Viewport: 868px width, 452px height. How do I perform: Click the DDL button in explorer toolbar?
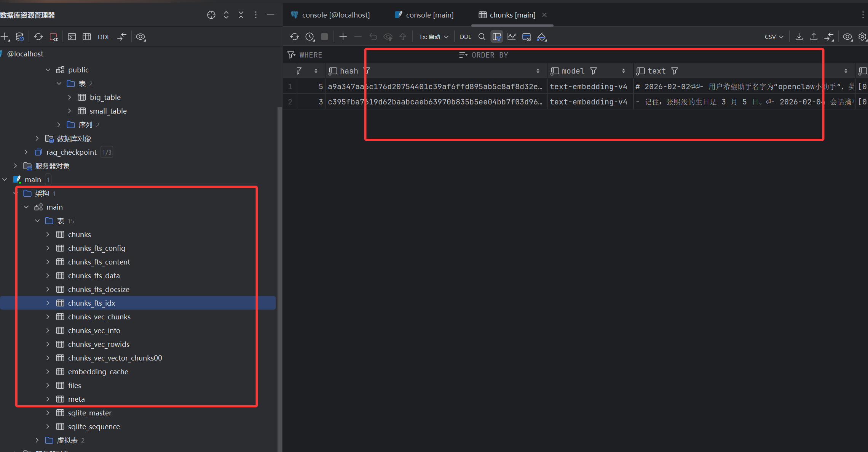coord(104,37)
